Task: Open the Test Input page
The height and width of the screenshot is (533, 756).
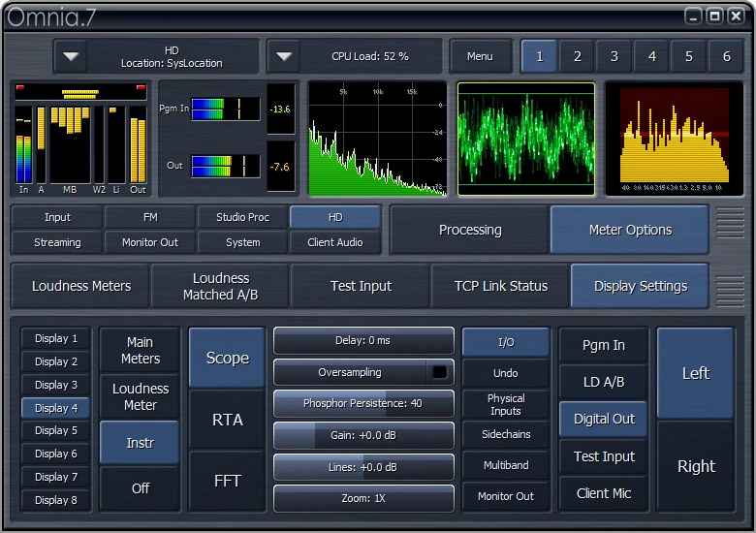Action: [x=361, y=286]
